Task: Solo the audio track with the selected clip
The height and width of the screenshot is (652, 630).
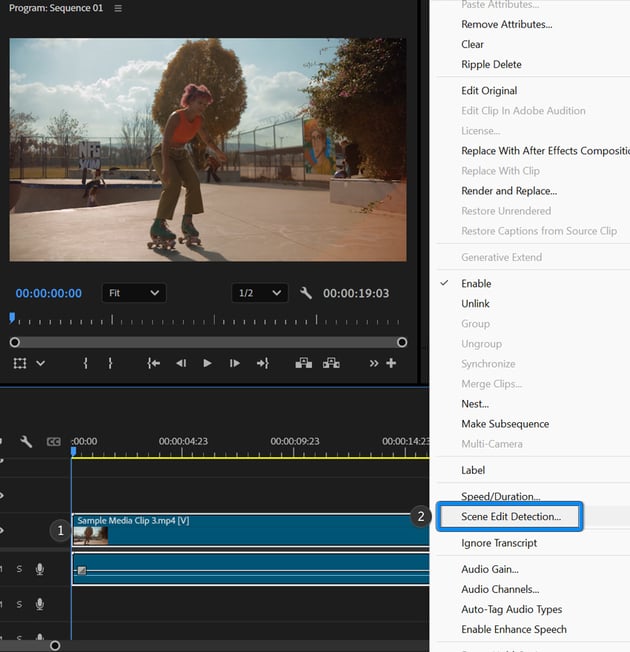Action: pos(19,569)
